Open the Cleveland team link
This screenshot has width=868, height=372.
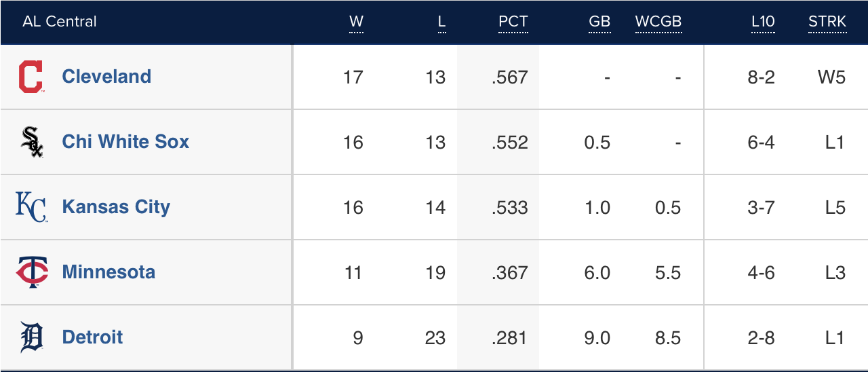pos(106,77)
